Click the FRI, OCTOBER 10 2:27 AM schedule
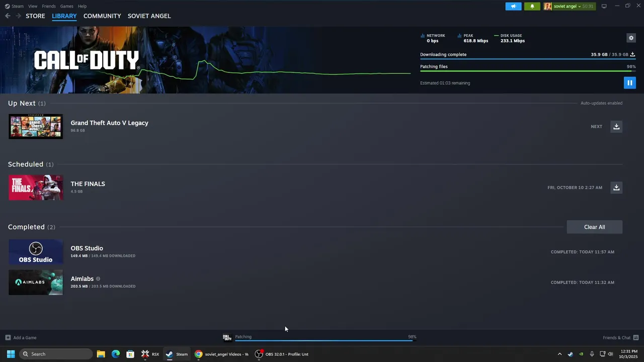The image size is (644, 362). [575, 188]
